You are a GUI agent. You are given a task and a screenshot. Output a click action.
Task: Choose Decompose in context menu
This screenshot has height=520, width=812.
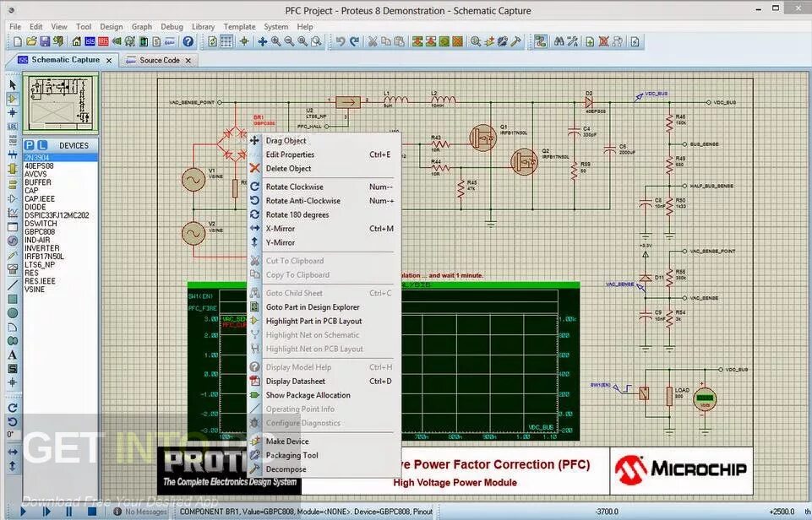pos(324,469)
